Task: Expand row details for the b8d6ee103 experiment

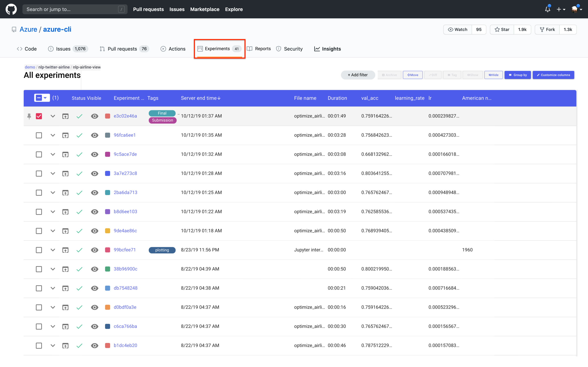Action: pos(53,212)
